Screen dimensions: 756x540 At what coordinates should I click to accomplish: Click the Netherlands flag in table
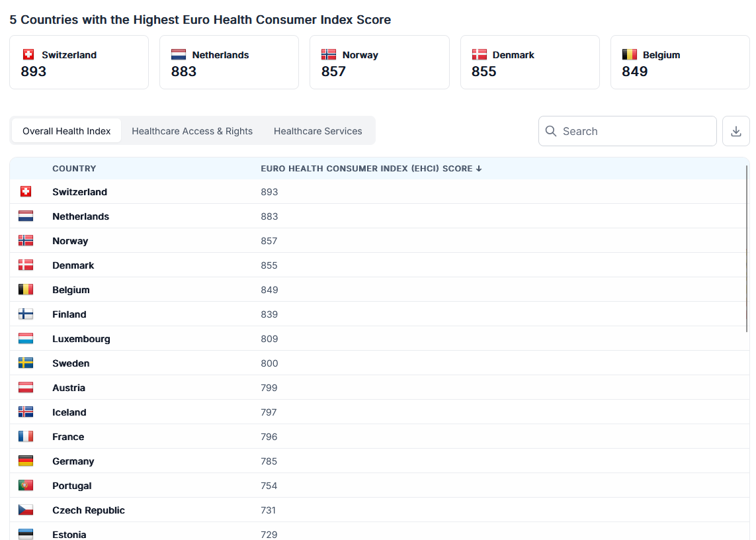pos(26,216)
